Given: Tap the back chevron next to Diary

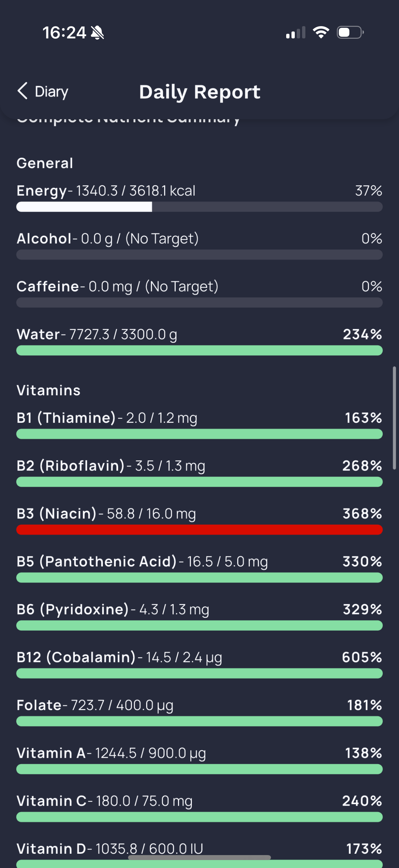Looking at the screenshot, I should (x=22, y=91).
